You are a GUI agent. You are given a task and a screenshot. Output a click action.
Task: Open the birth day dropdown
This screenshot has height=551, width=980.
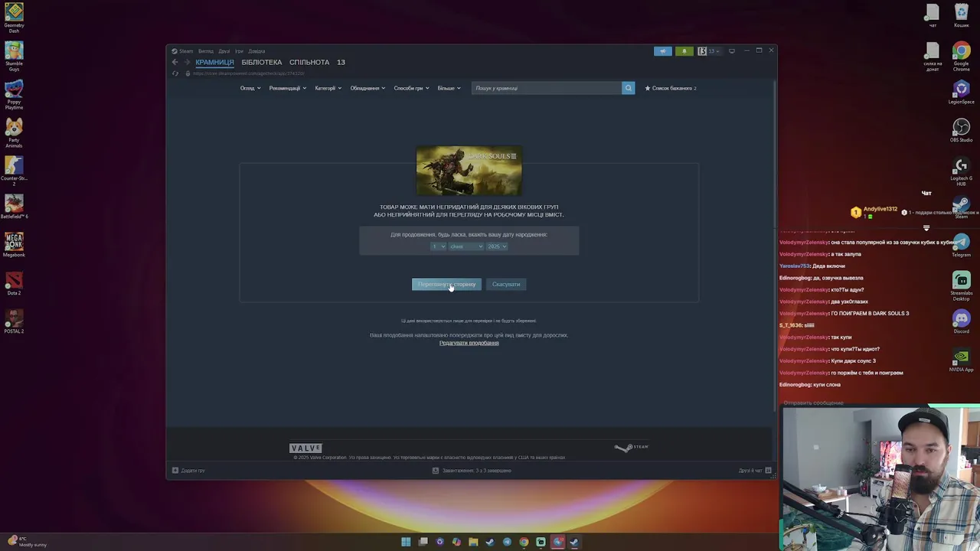(438, 246)
